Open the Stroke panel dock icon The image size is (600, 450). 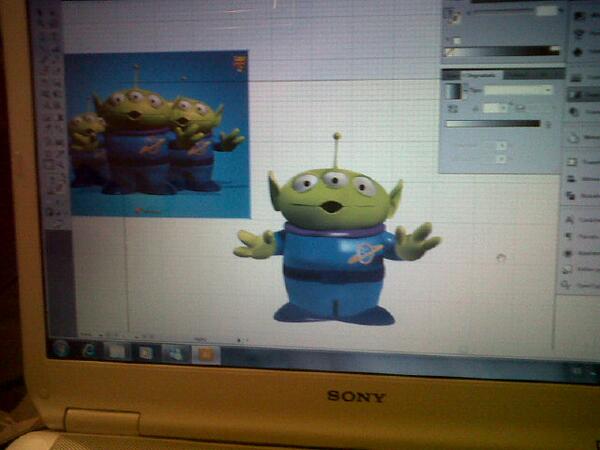coord(575,78)
